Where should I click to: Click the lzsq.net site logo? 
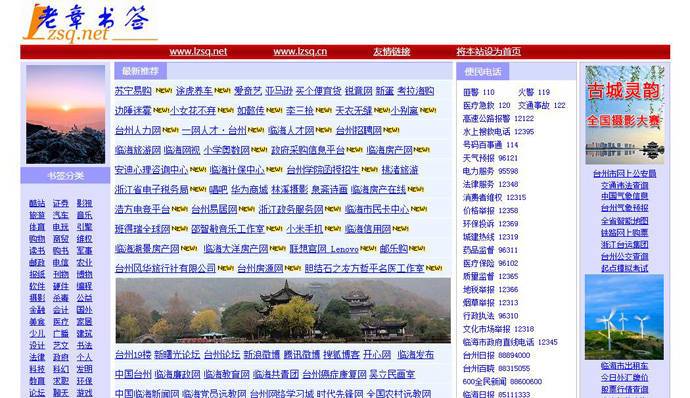click(90, 22)
